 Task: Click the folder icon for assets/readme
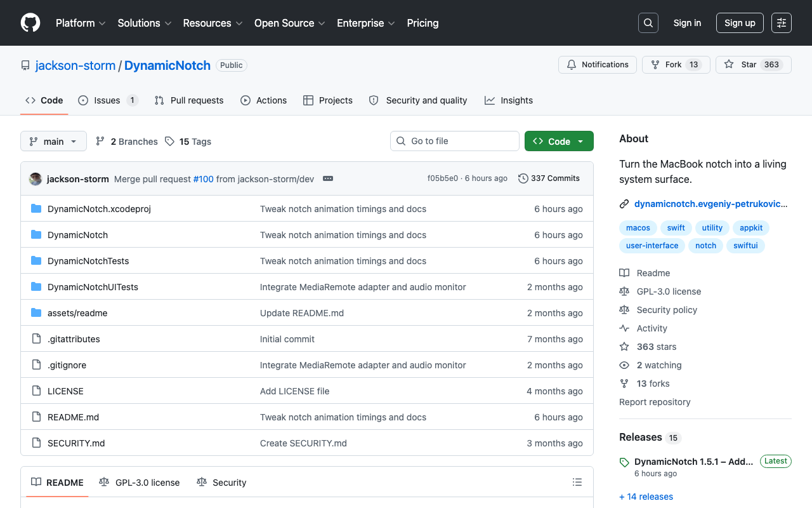(36, 313)
